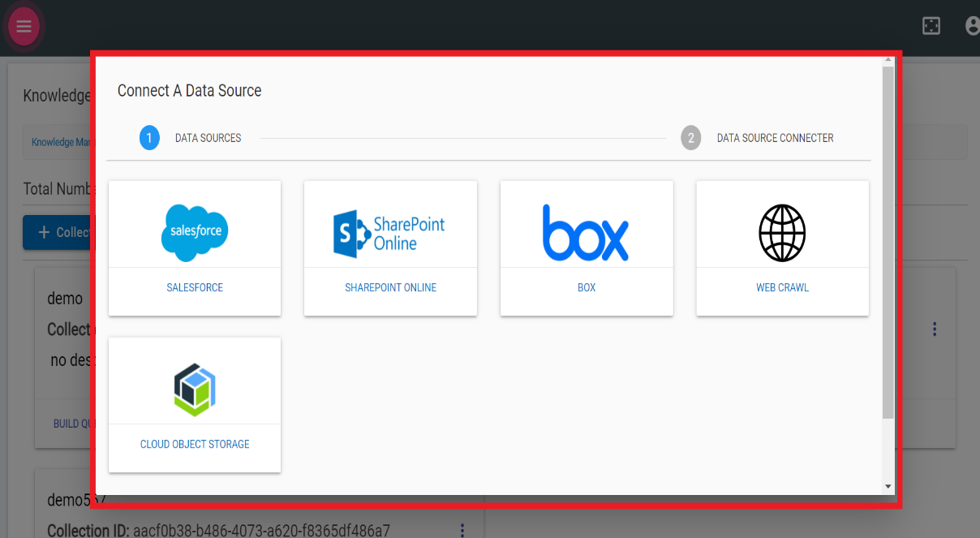This screenshot has height=538, width=980.
Task: Open BUILD QUERY for demo collection
Action: 74,423
